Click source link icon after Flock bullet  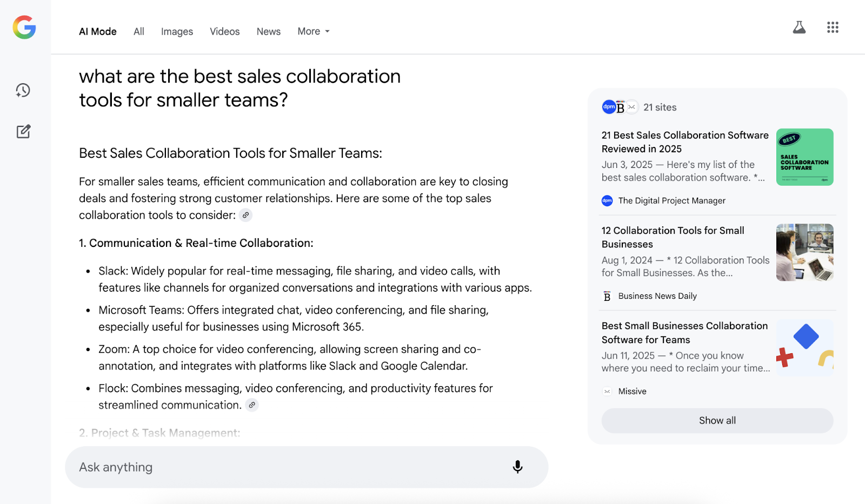[x=252, y=405]
